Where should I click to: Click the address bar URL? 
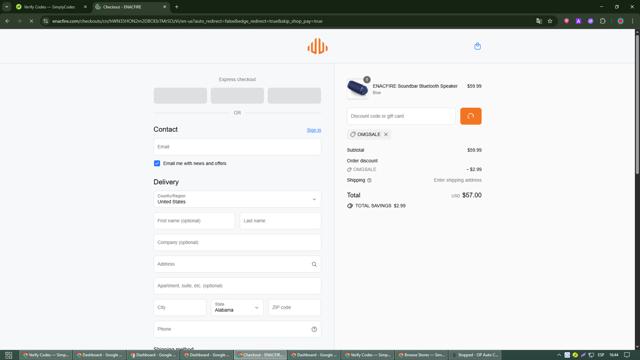click(x=187, y=21)
